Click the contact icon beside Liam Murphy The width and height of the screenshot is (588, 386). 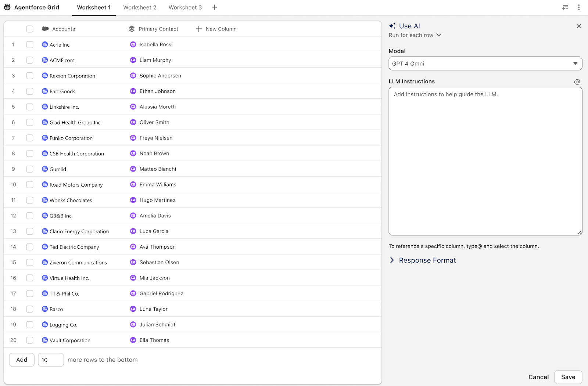point(133,60)
